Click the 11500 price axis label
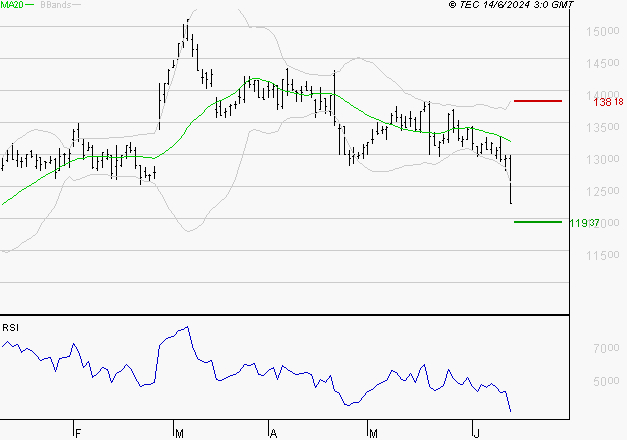The image size is (627, 440). click(603, 255)
